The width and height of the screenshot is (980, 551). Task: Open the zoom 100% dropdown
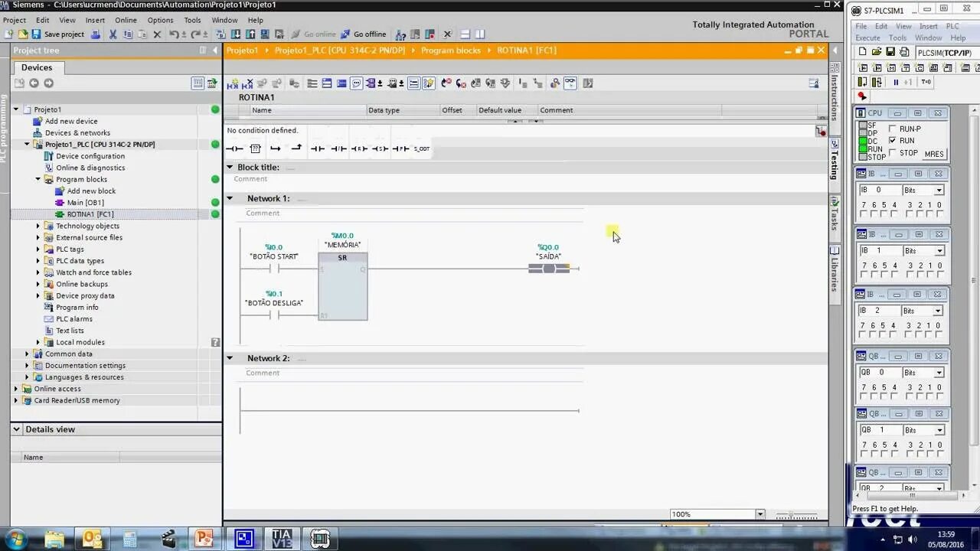tap(759, 514)
